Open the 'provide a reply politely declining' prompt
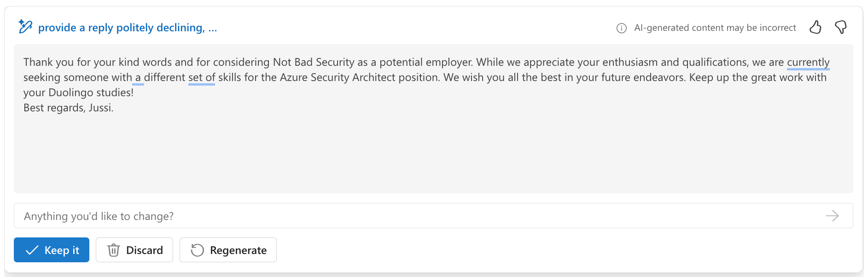This screenshot has width=868, height=277. (128, 28)
